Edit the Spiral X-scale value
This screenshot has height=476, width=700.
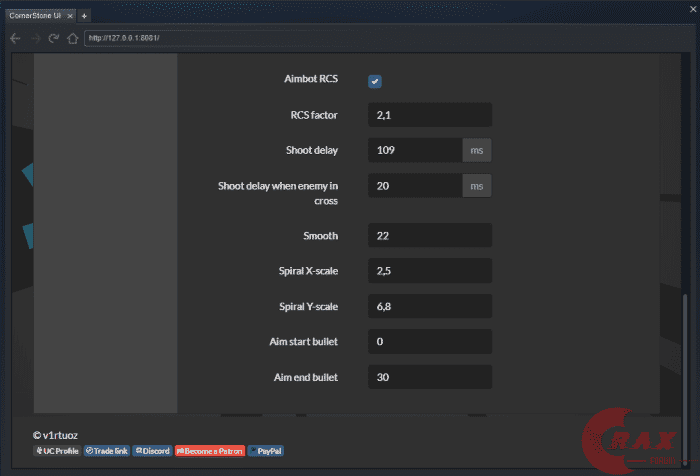[430, 271]
